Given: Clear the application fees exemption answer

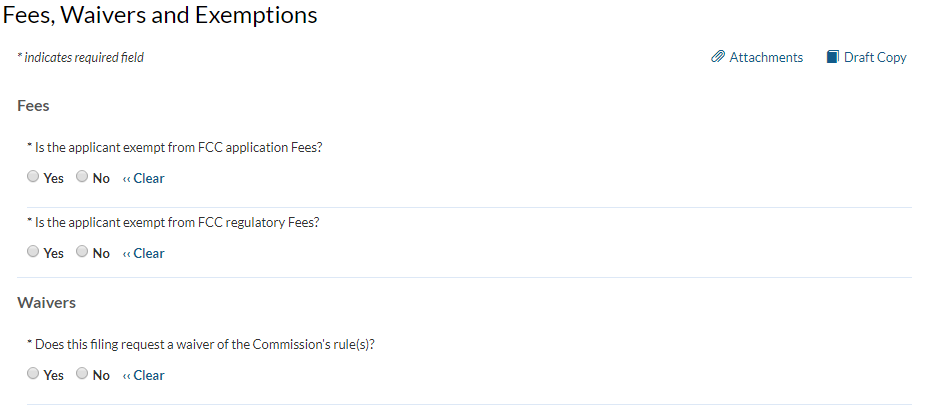Looking at the screenshot, I should pyautogui.click(x=144, y=179).
